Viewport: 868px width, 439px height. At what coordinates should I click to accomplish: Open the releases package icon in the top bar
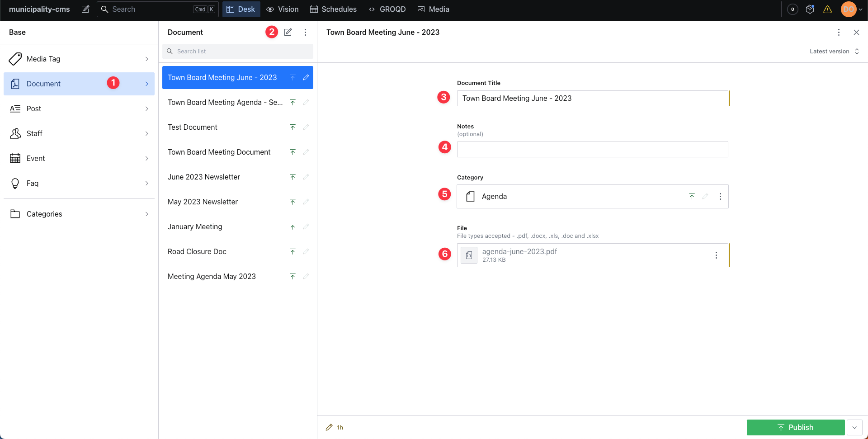pos(810,9)
